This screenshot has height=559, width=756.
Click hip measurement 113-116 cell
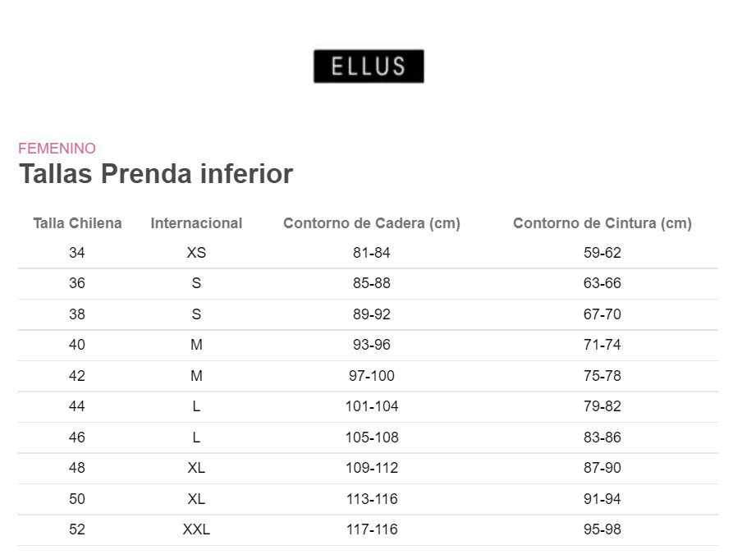coord(372,499)
